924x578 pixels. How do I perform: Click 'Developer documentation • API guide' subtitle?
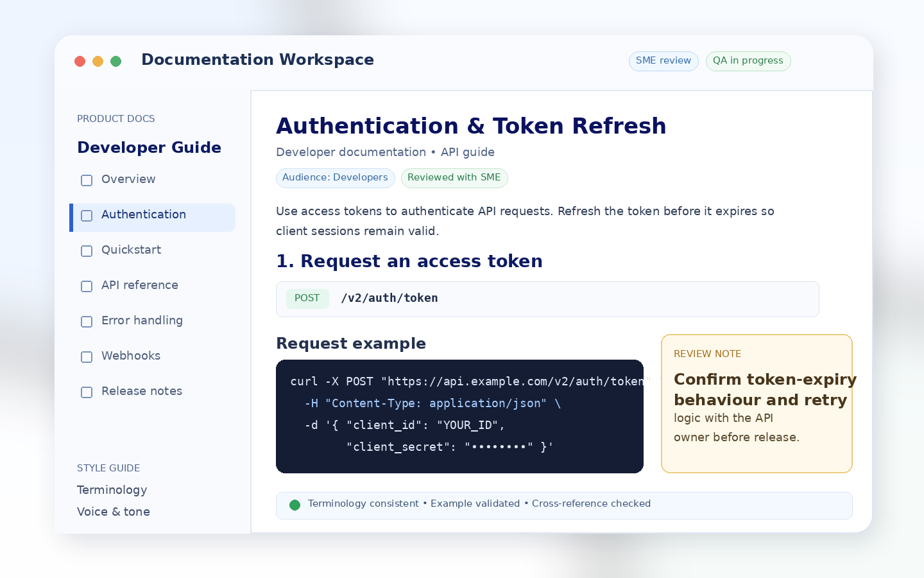pyautogui.click(x=385, y=152)
